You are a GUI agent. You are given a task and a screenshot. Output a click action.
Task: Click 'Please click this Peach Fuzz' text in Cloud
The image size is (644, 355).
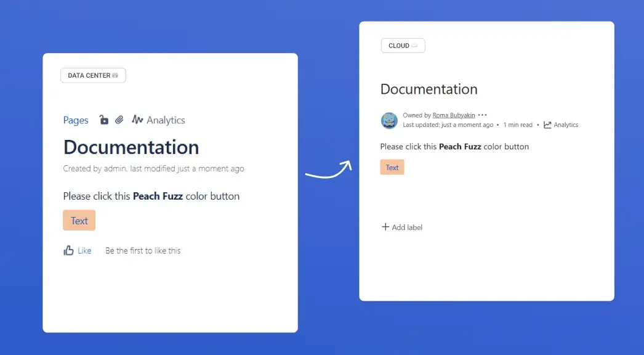[x=431, y=147]
